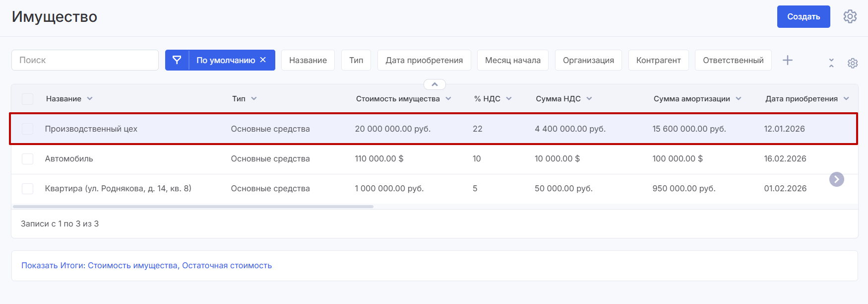Screen dimensions: 868x304
Task: Expand Стоимость имущества column dropdown arrow
Action: (x=448, y=99)
